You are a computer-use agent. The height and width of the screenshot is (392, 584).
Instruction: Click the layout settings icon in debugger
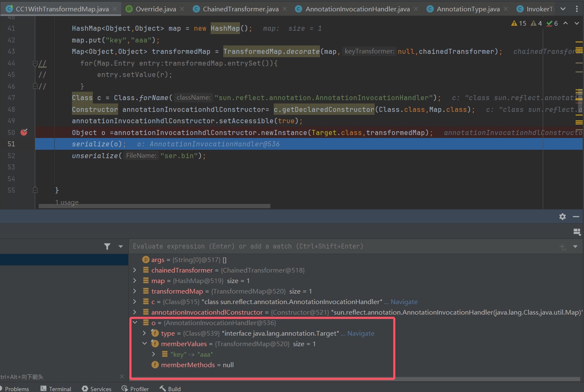[577, 232]
